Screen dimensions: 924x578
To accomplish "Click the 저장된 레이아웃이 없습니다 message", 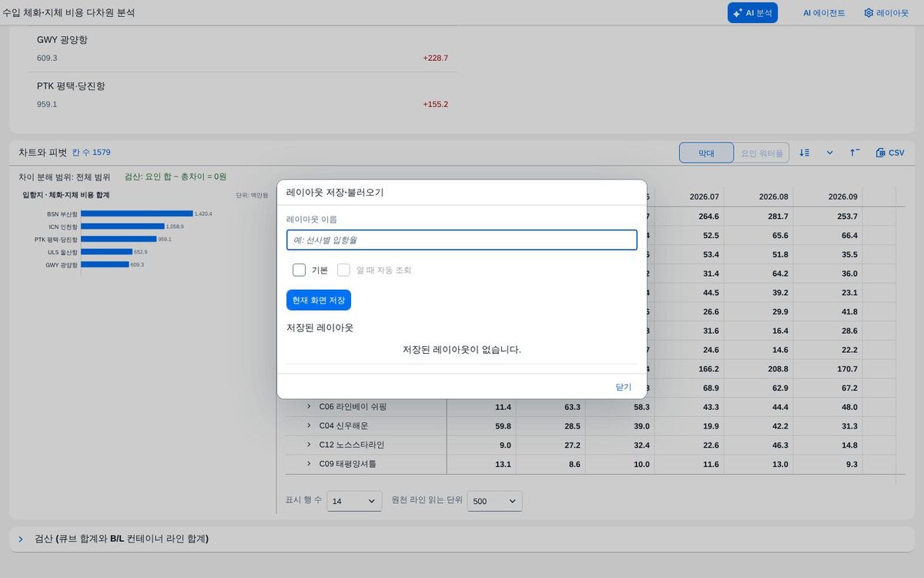I will pyautogui.click(x=462, y=349).
